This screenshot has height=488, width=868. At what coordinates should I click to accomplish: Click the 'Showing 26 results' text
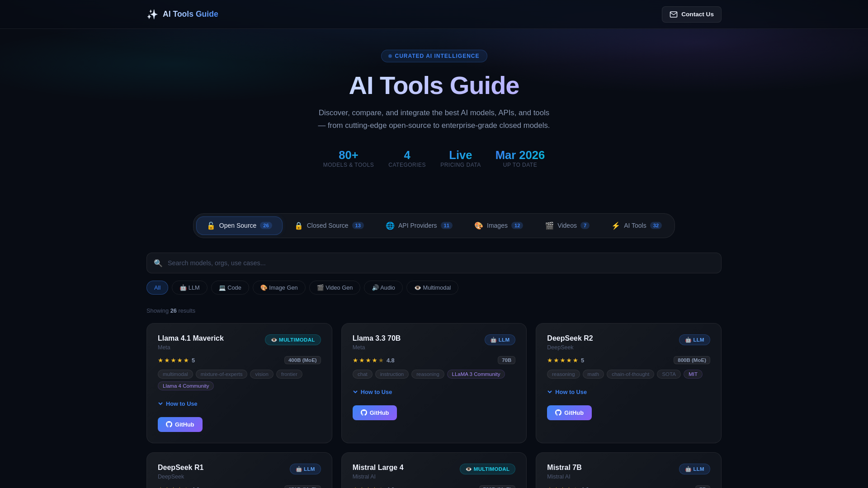[171, 311]
